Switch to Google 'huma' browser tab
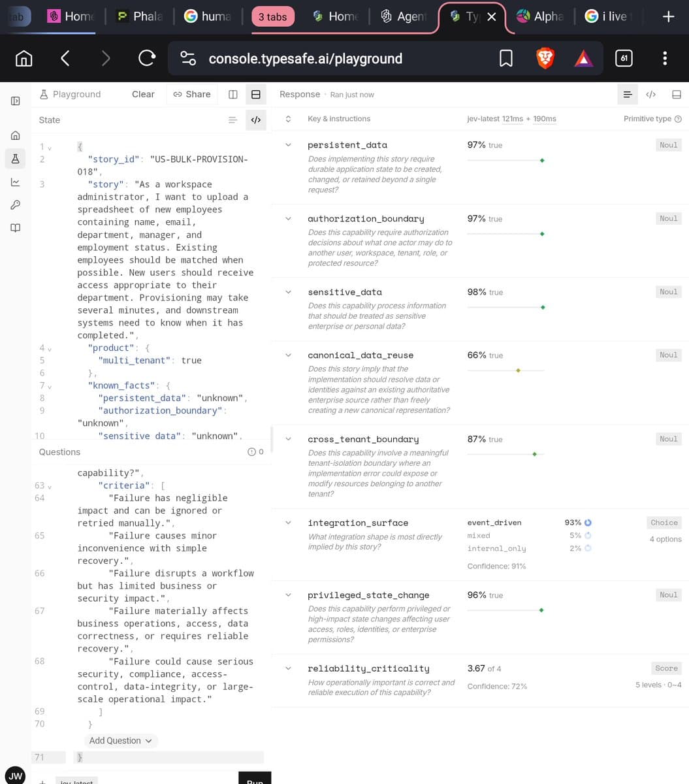 [208, 16]
